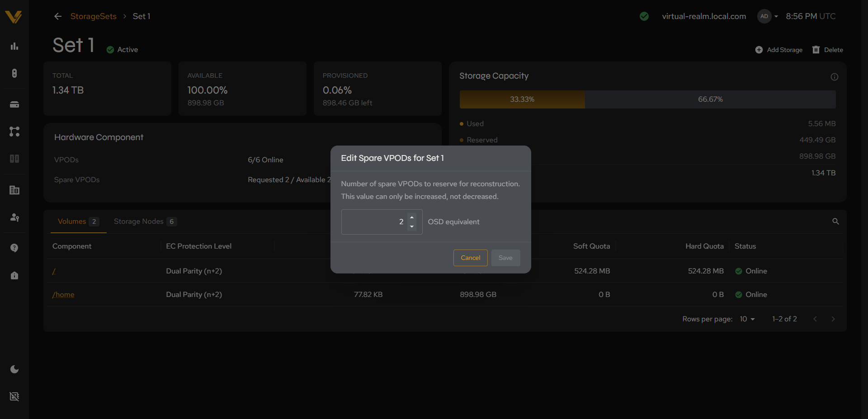Open the StorageSets breadcrumb link
Viewport: 868px width, 419px height.
tap(93, 16)
